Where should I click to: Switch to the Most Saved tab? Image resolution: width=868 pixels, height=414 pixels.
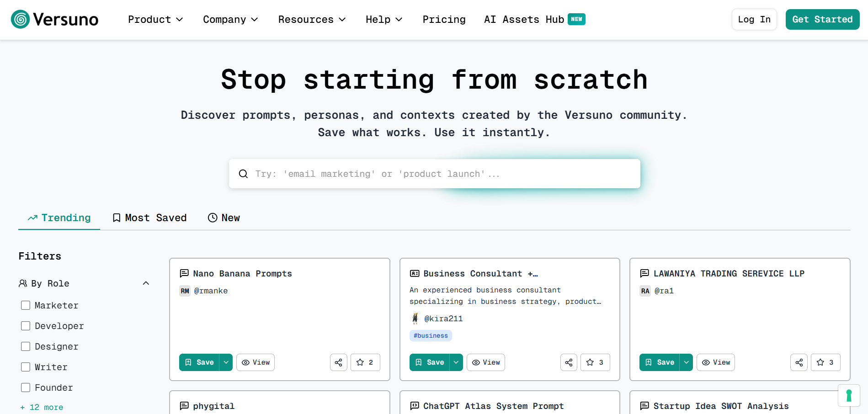coord(149,218)
